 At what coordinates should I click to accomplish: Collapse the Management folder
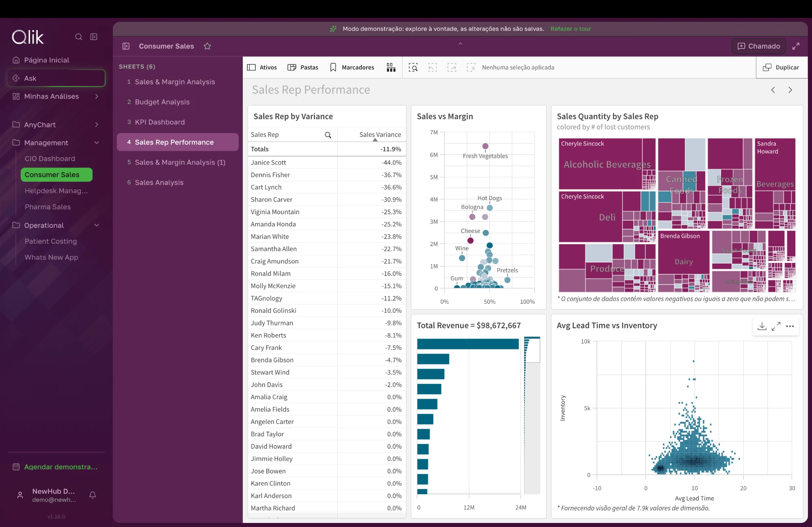(x=97, y=142)
